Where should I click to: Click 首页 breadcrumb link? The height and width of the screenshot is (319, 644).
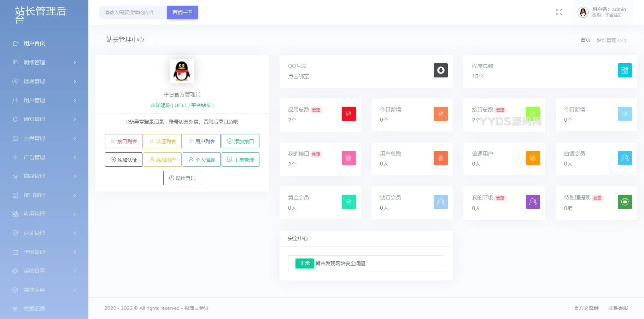click(x=586, y=40)
